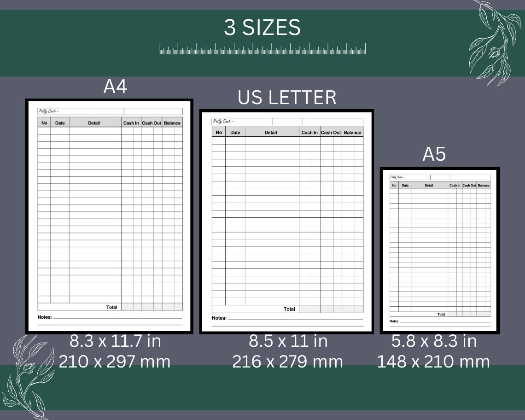The image size is (525, 420).
Task: Click the 'Petty Cash' title on A4 sheet
Action: pyautogui.click(x=48, y=111)
